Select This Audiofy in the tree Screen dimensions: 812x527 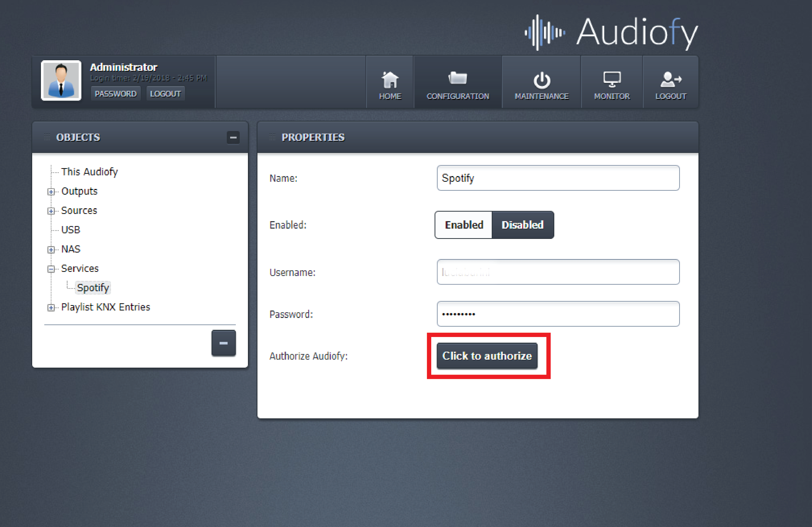click(89, 171)
